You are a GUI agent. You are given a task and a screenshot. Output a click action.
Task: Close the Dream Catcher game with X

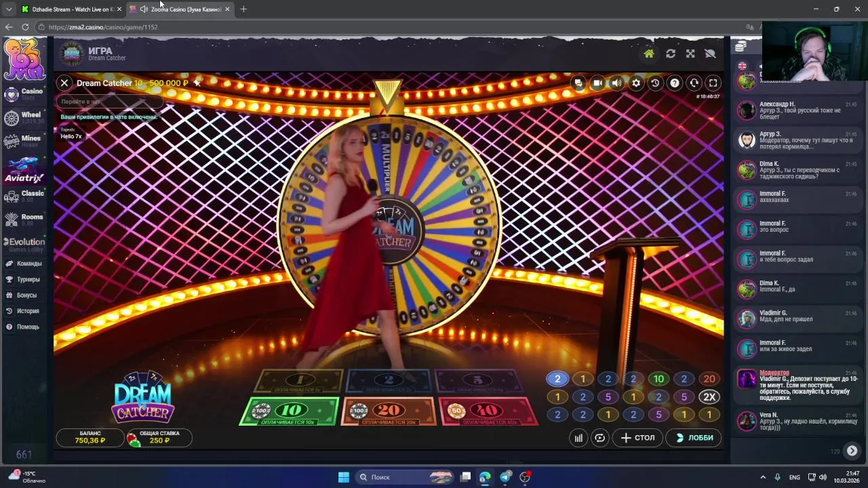coord(64,83)
